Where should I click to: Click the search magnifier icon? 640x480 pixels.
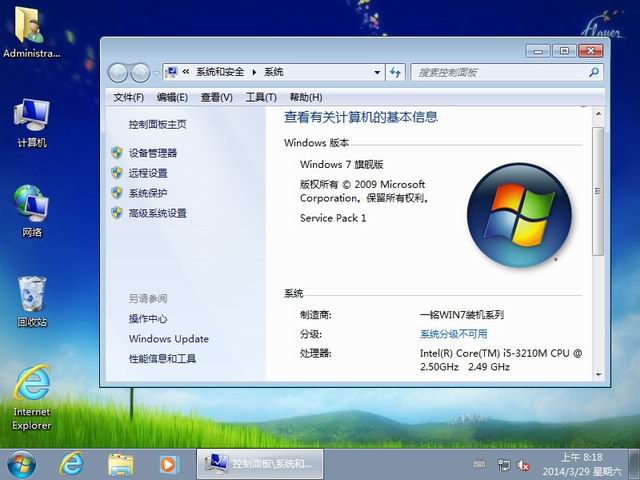pyautogui.click(x=594, y=73)
